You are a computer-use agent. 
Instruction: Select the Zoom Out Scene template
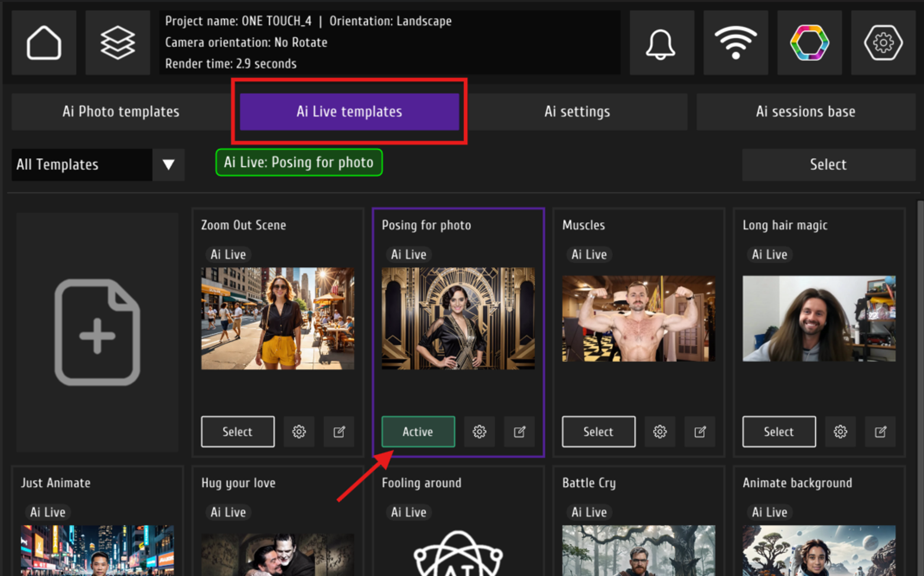tap(237, 432)
